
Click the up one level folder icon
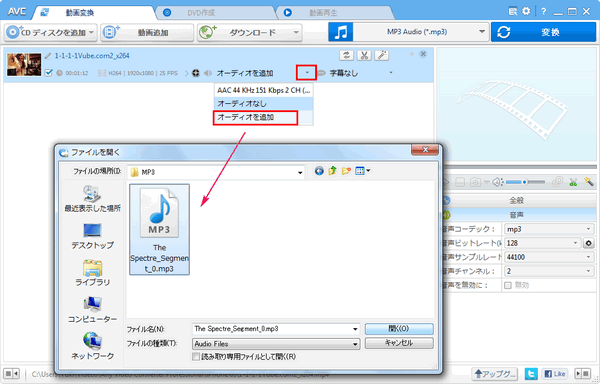tap(333, 171)
